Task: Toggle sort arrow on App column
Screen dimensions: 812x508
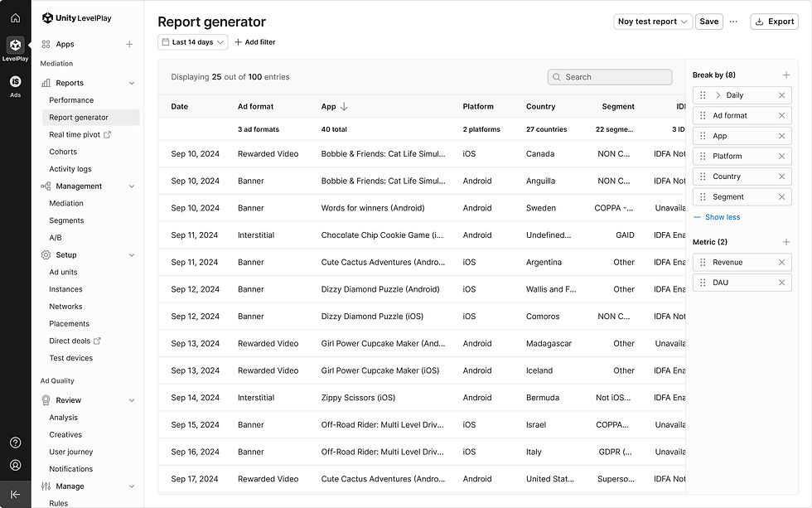Action: [x=344, y=106]
